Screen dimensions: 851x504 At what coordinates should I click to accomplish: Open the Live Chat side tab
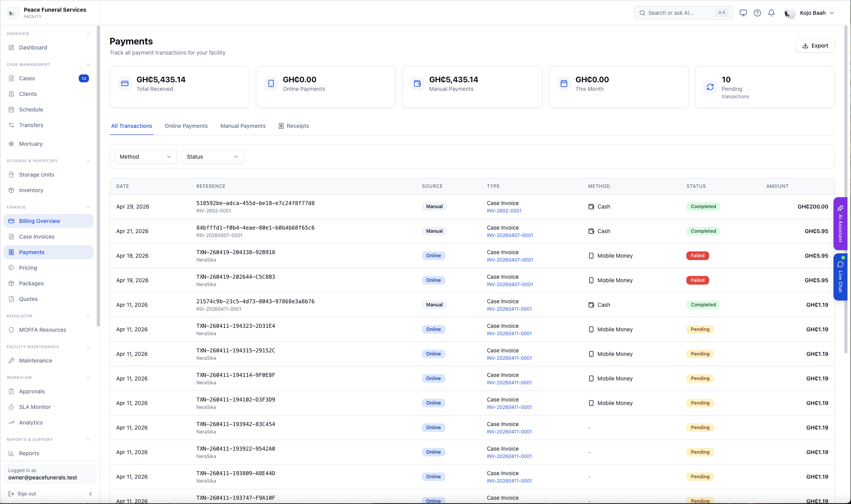tap(840, 277)
